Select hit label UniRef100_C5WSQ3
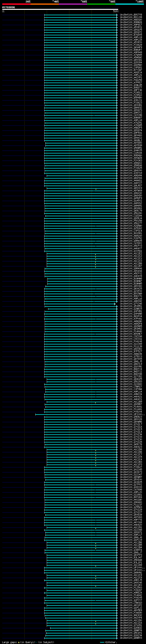 (131, 603)
